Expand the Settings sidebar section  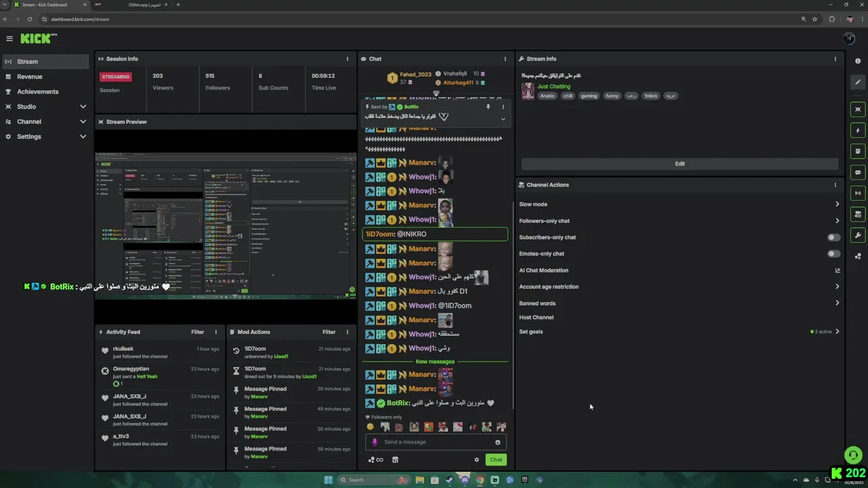point(83,136)
